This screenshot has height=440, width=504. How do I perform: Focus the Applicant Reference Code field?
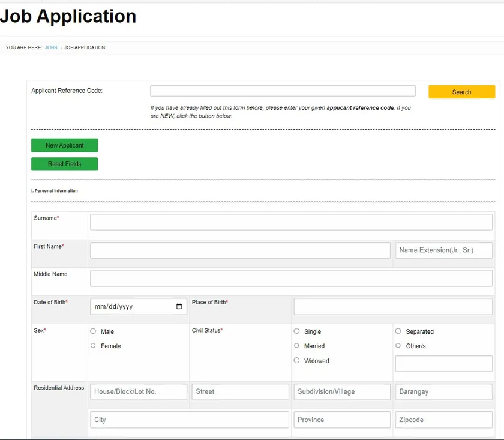(x=283, y=91)
